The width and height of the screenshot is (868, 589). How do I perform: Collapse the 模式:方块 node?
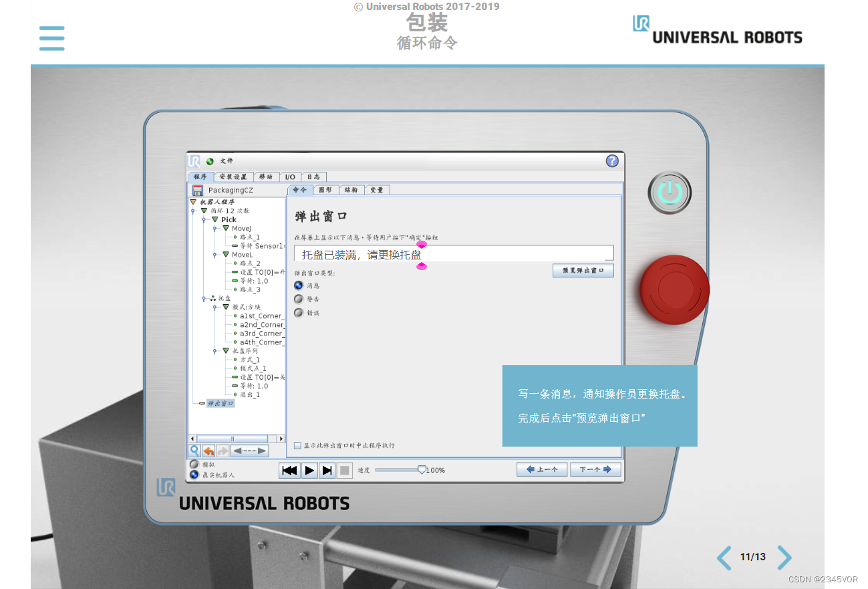tap(226, 307)
